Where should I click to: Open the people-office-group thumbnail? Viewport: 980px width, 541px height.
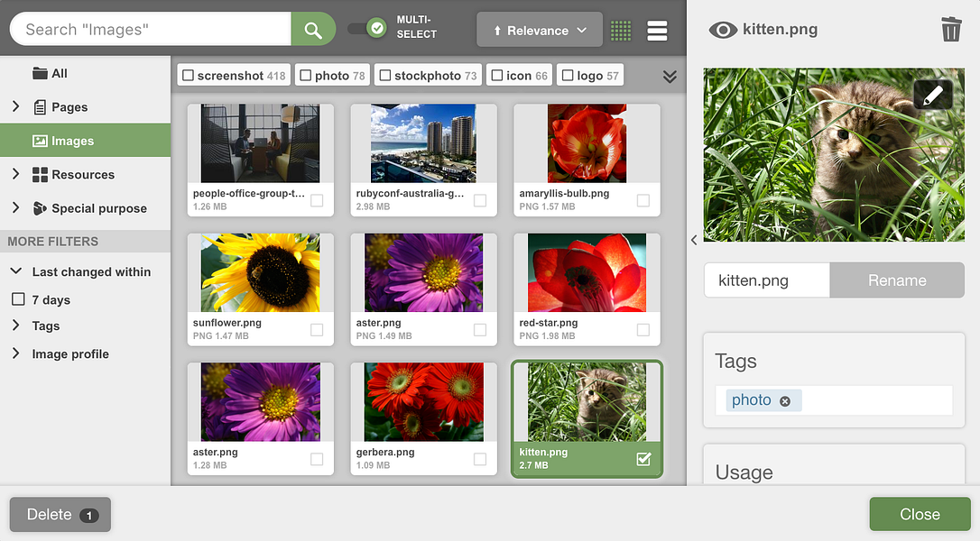coord(261,143)
